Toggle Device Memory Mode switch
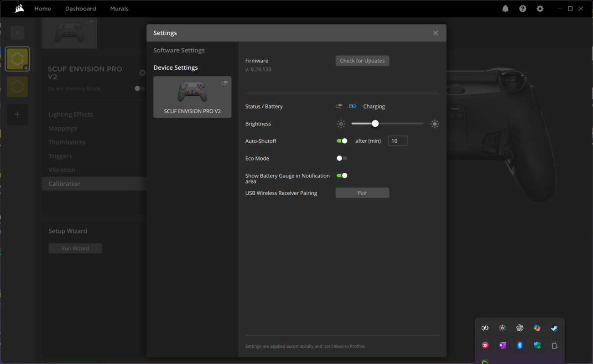This screenshot has width=593, height=364. tap(139, 88)
